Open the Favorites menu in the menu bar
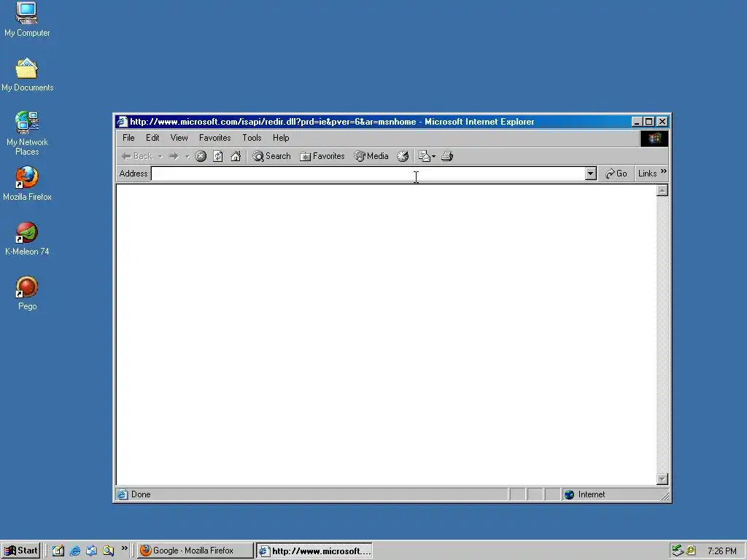The width and height of the screenshot is (747, 560). 215,138
